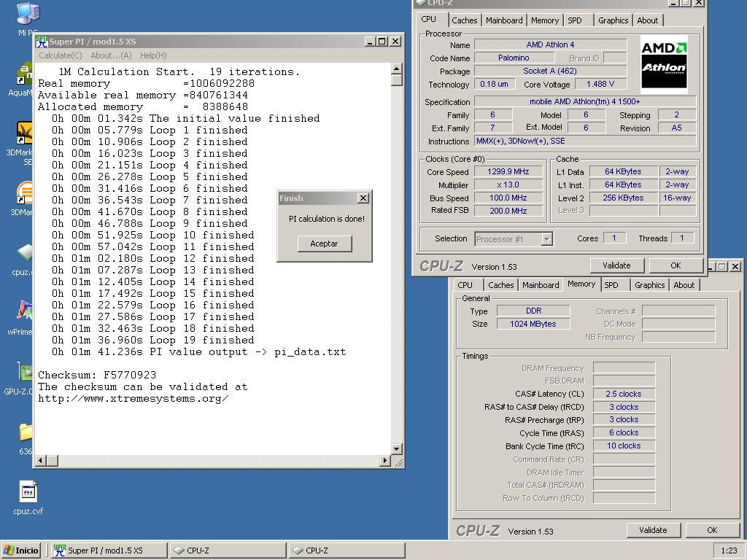Open the Mi PC desktop icon

[x=28, y=13]
